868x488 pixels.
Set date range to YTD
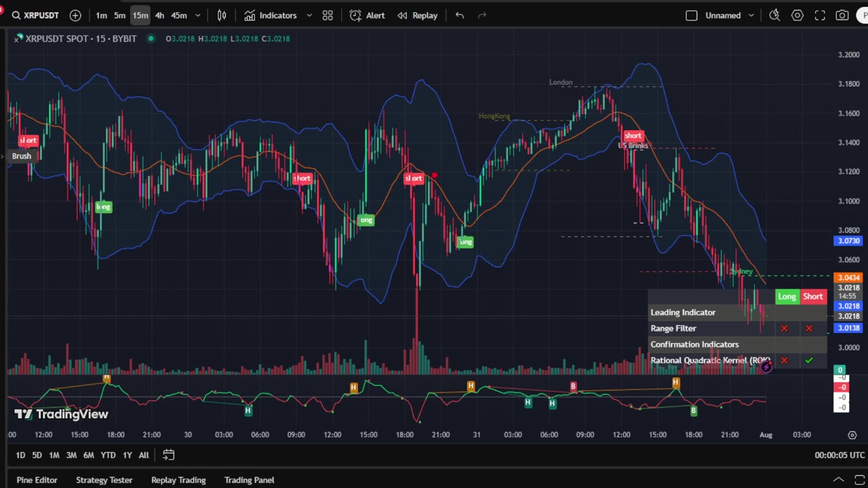[x=108, y=455]
